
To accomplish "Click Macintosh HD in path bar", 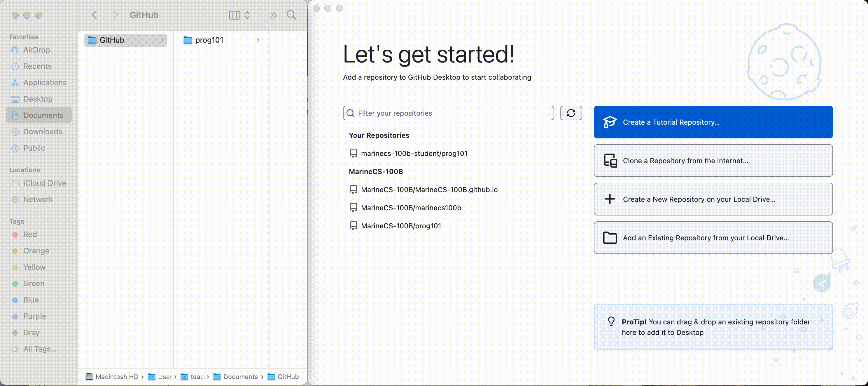I will point(112,377).
